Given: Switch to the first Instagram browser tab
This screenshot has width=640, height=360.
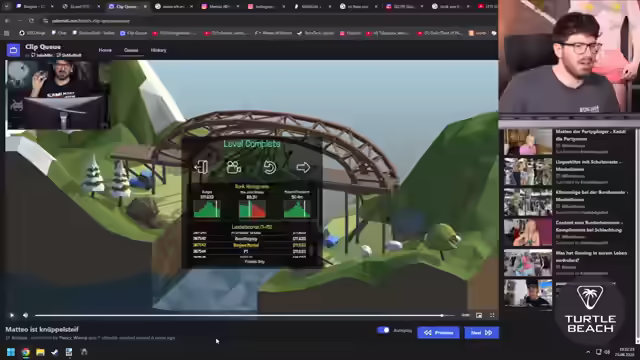Looking at the screenshot, I should [220, 7].
